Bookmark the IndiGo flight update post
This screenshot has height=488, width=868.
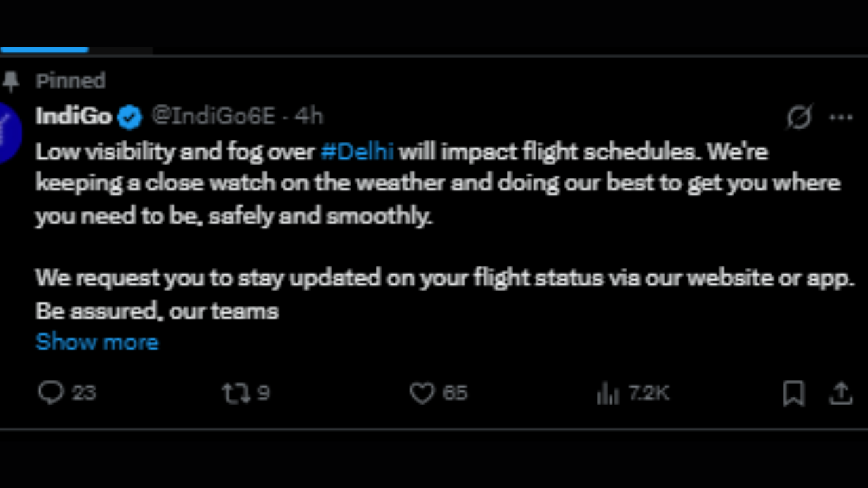coord(793,392)
